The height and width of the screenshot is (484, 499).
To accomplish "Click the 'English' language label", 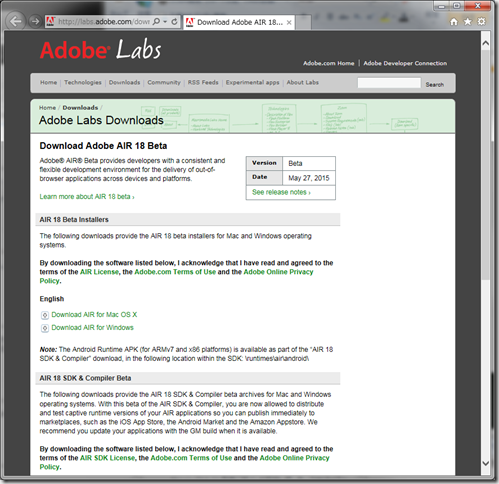I will [52, 299].
